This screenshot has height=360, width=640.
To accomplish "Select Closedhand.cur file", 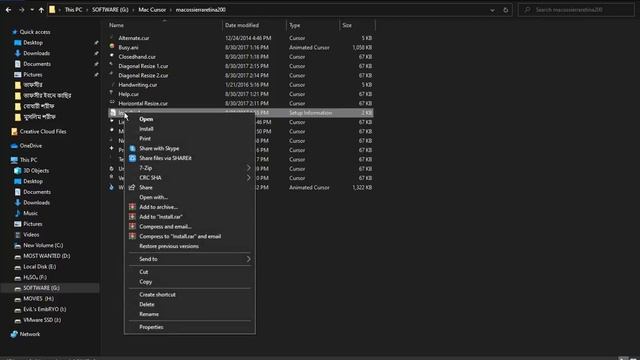I will 137,57.
